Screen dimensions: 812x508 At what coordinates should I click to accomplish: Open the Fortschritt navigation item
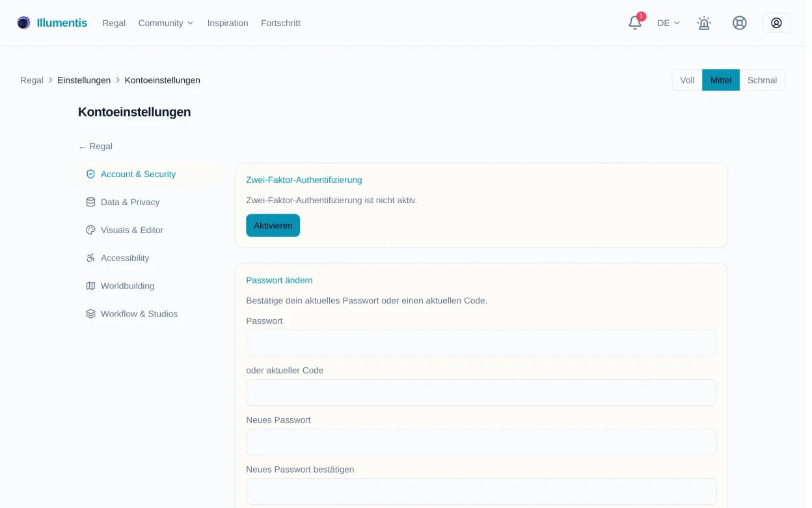280,23
